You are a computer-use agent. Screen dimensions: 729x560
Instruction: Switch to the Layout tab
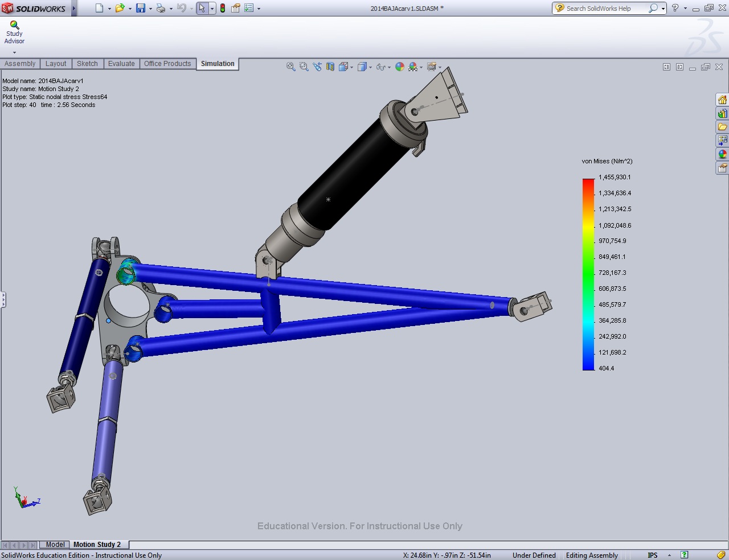(x=56, y=64)
